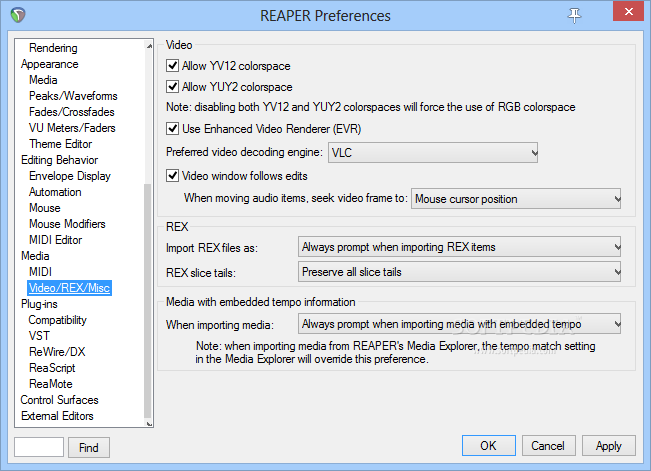Open Compatibility settings page

[58, 320]
